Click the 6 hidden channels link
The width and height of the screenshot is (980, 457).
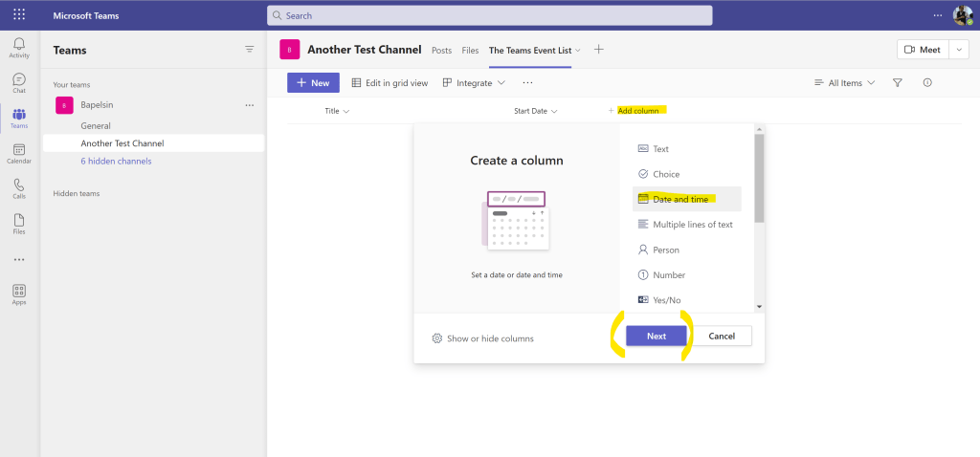click(x=116, y=161)
